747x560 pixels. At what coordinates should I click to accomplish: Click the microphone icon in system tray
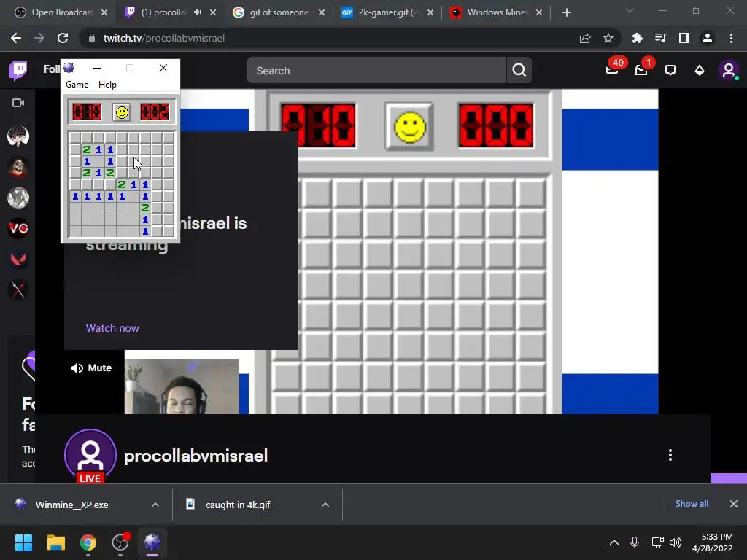click(x=635, y=542)
